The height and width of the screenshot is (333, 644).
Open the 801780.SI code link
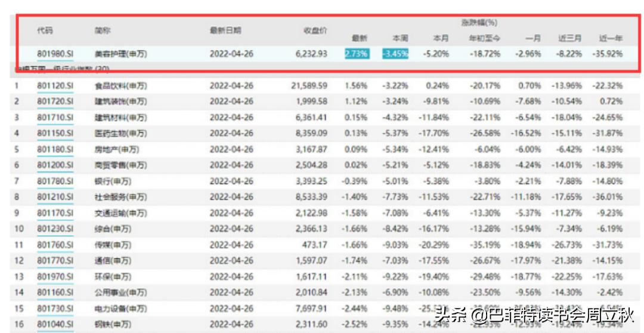55,181
